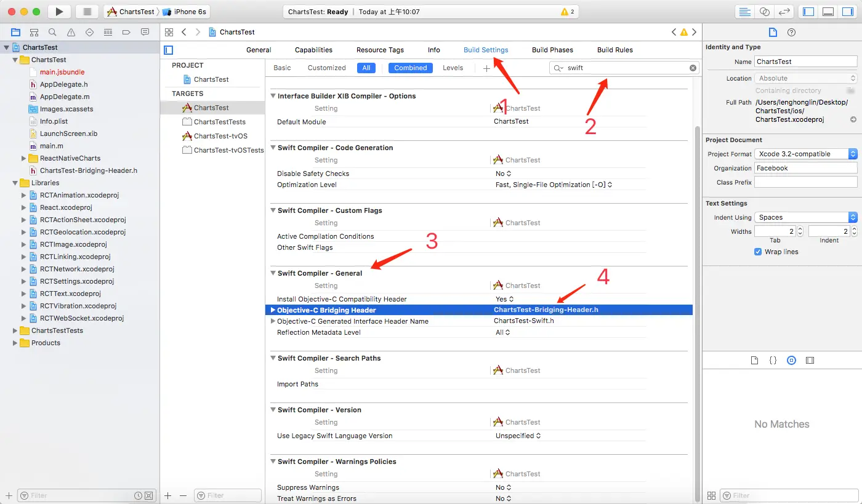Open File Template library
This screenshot has height=504, width=862.
click(754, 361)
